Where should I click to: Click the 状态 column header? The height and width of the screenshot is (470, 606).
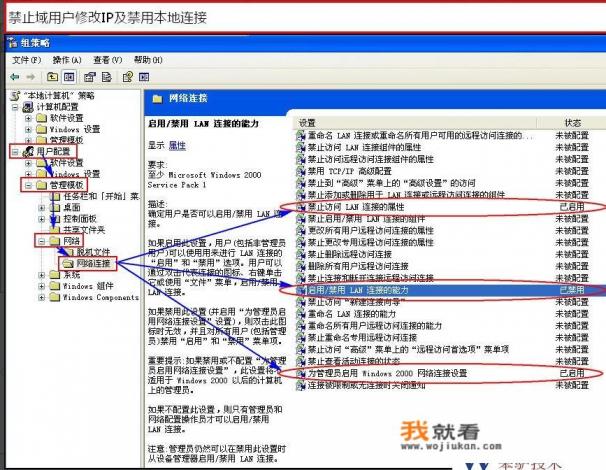pos(572,123)
